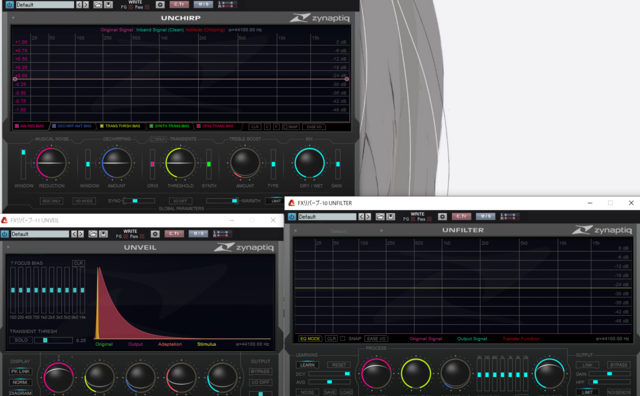Select DECHIRP AMT BIAS tab
Screen dimensions: 640x396
(x=73, y=126)
